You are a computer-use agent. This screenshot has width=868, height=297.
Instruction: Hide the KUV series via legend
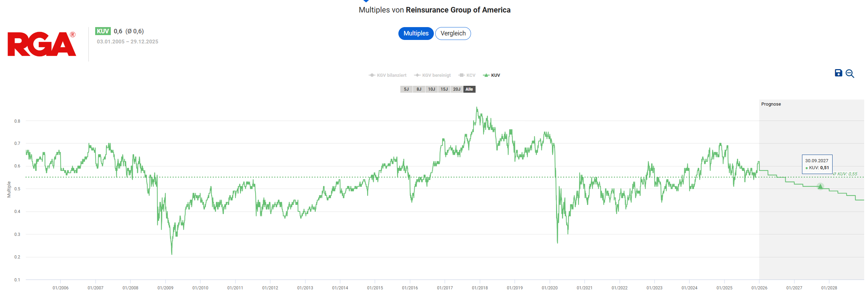click(x=492, y=75)
